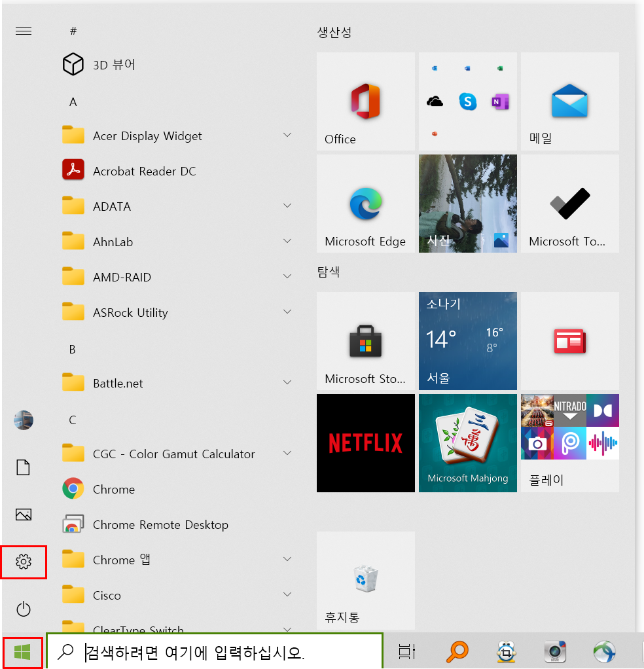
Task: Open the orange magnifier taskbar app
Action: (457, 652)
